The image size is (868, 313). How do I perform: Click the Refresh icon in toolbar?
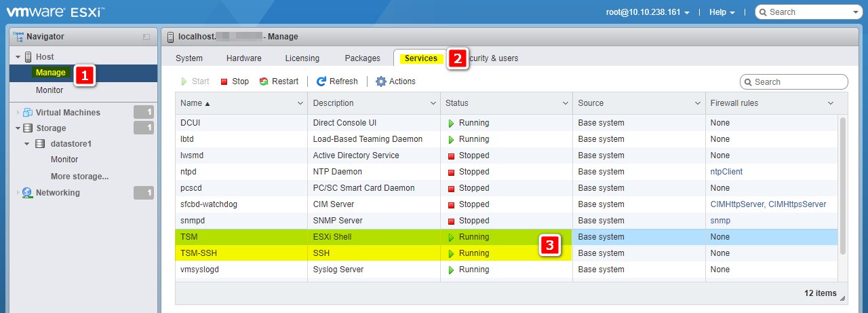321,81
